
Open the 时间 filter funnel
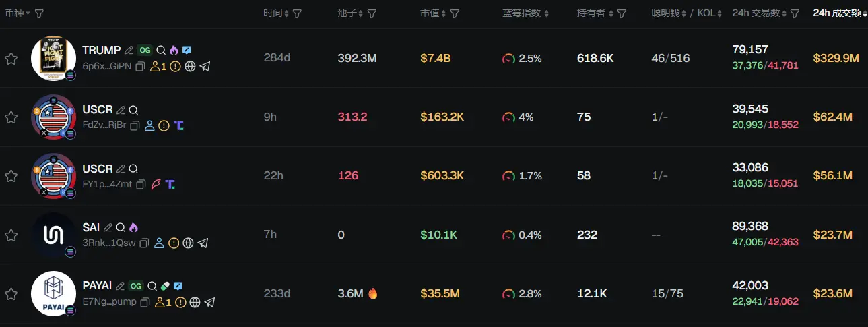(297, 13)
